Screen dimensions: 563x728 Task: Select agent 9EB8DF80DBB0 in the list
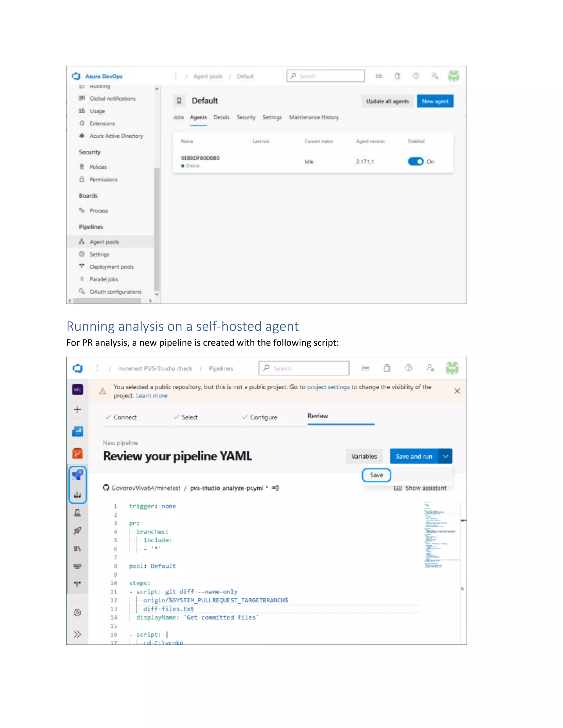[x=200, y=158]
